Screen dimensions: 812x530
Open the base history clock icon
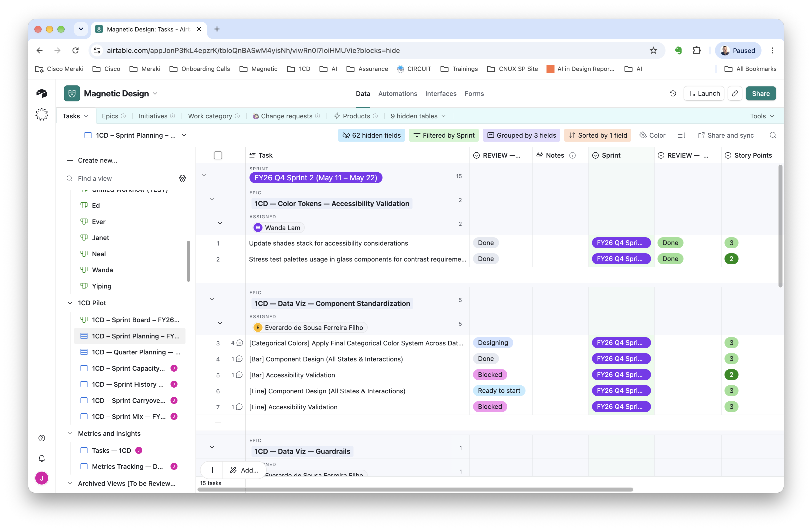pyautogui.click(x=672, y=93)
